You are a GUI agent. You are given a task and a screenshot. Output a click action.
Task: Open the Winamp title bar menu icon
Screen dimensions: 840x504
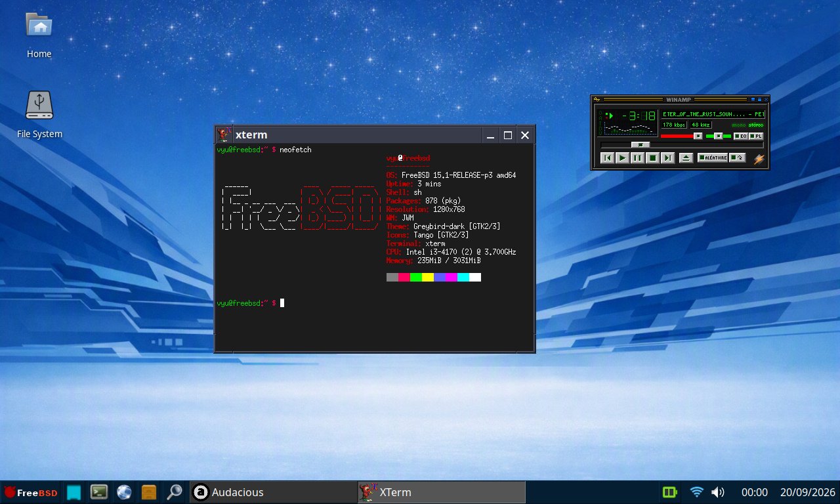[x=597, y=99]
